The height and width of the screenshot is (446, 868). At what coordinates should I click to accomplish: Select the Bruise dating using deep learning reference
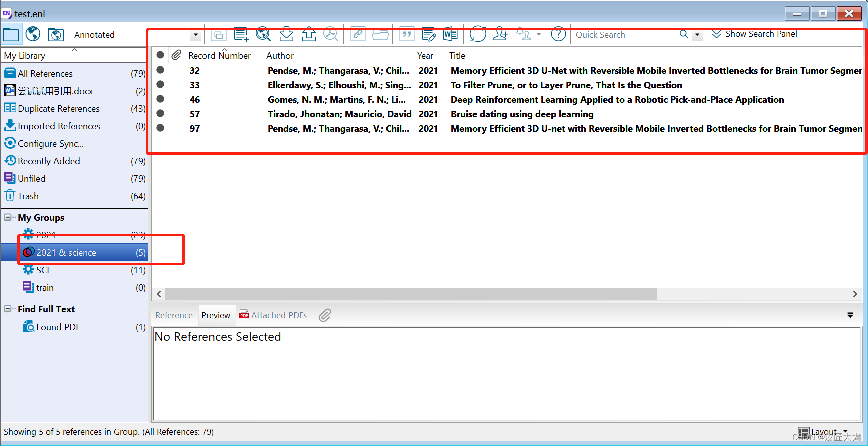click(x=522, y=114)
